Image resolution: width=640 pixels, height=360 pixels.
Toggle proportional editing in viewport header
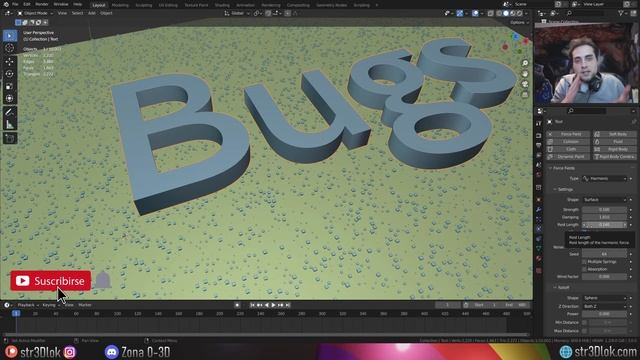pyautogui.click(x=288, y=13)
